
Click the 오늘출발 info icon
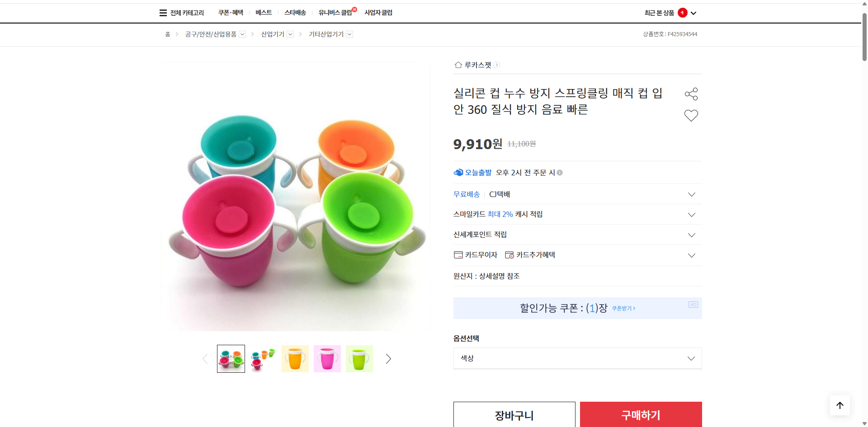[560, 173]
